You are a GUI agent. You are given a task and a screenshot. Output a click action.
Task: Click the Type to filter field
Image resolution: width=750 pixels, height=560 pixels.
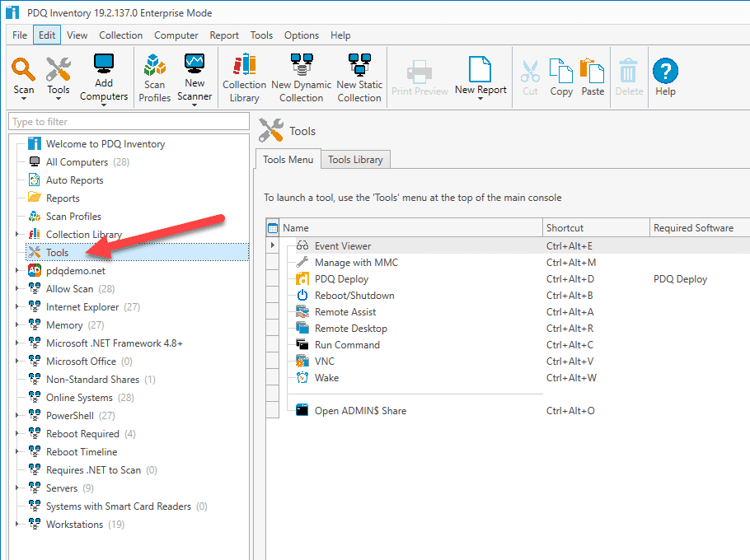pos(124,120)
